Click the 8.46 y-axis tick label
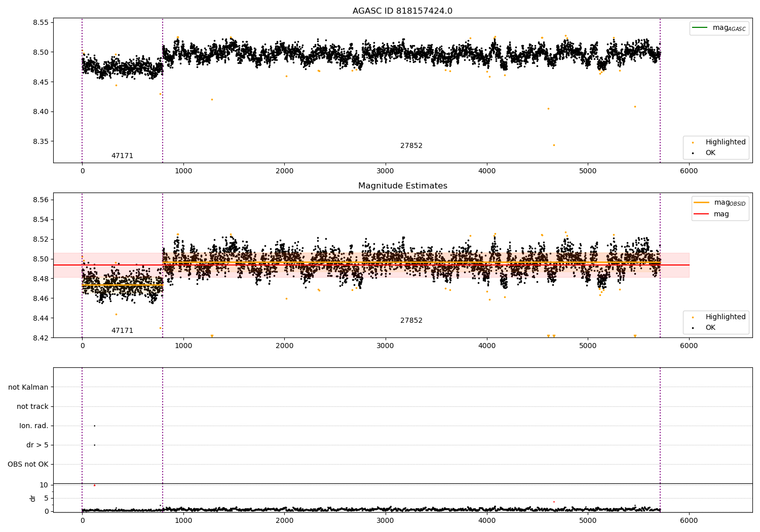760x532 pixels. click(x=40, y=299)
